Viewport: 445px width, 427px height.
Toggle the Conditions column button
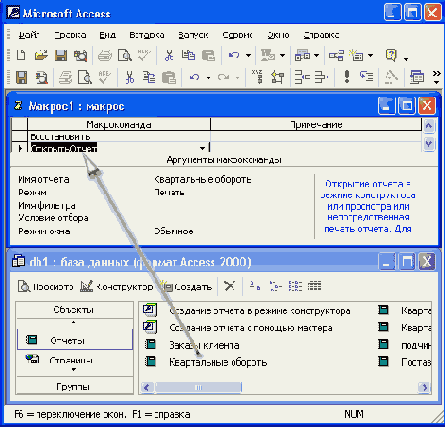click(x=277, y=77)
